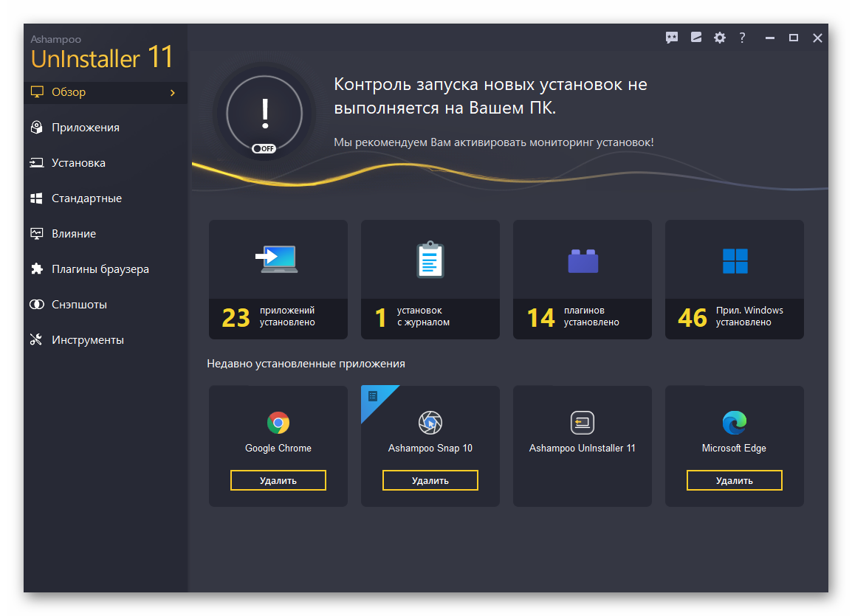Screen dimensions: 852x616
Task: Open the 46 Прил. Windows установлено tile
Action: click(735, 280)
